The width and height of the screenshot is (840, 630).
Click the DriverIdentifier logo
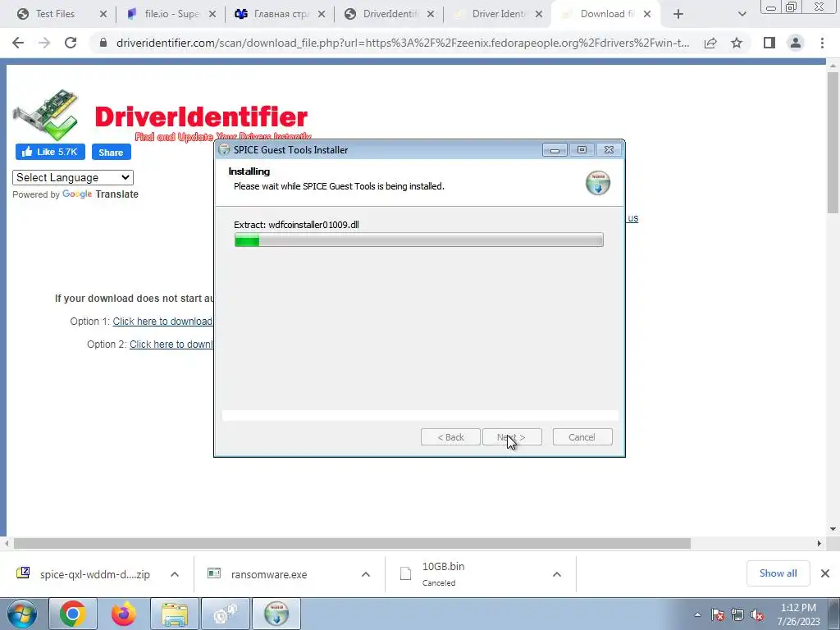[161, 116]
